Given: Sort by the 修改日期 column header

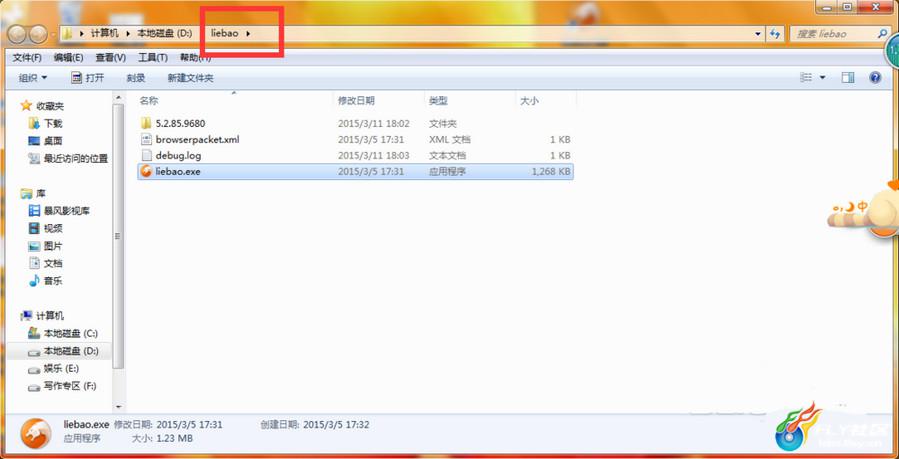Looking at the screenshot, I should pyautogui.click(x=378, y=100).
